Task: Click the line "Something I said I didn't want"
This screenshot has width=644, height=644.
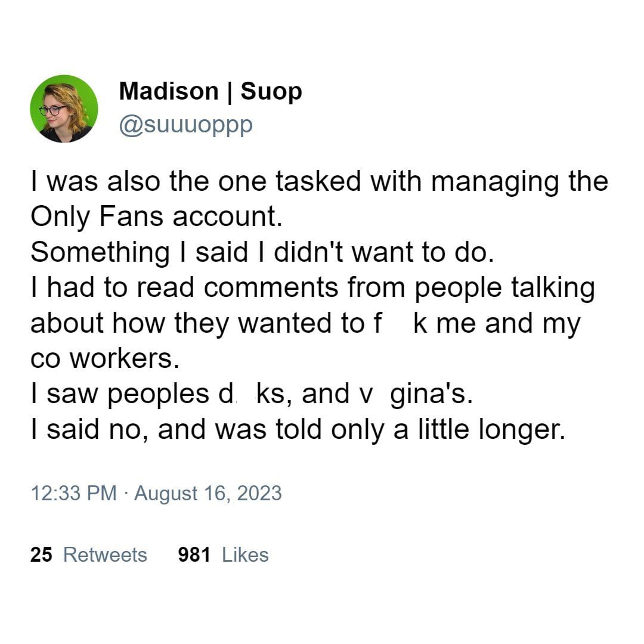Action: click(x=262, y=252)
